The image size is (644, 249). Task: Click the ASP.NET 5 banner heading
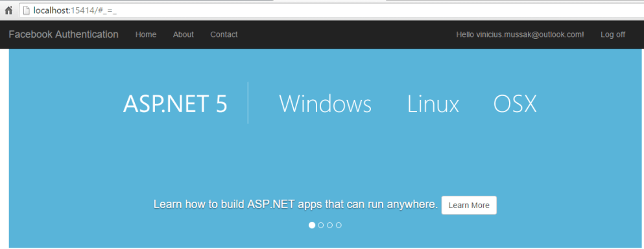[175, 104]
